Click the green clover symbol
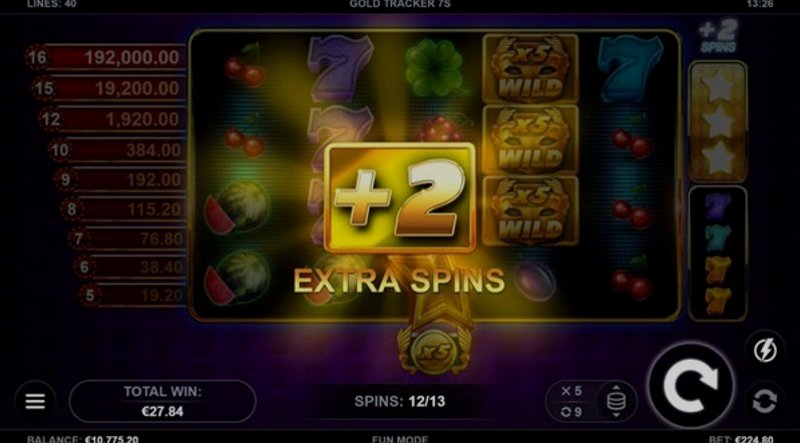Viewport: 800px width, 443px height. click(434, 68)
